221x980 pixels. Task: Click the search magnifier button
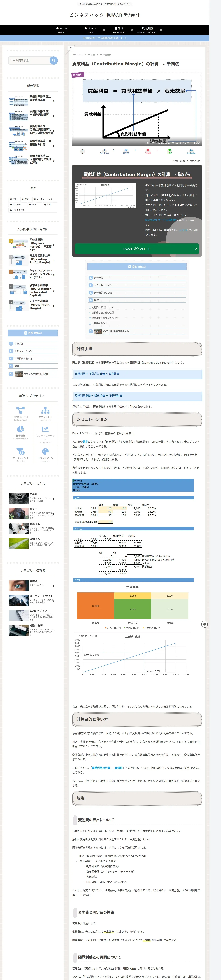click(x=53, y=60)
